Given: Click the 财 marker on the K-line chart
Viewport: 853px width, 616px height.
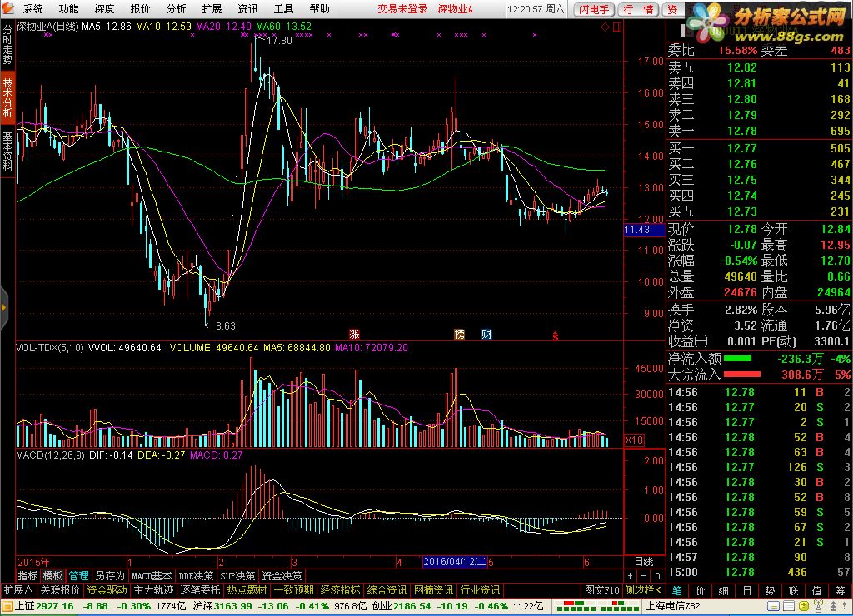Looking at the screenshot, I should pos(486,335).
